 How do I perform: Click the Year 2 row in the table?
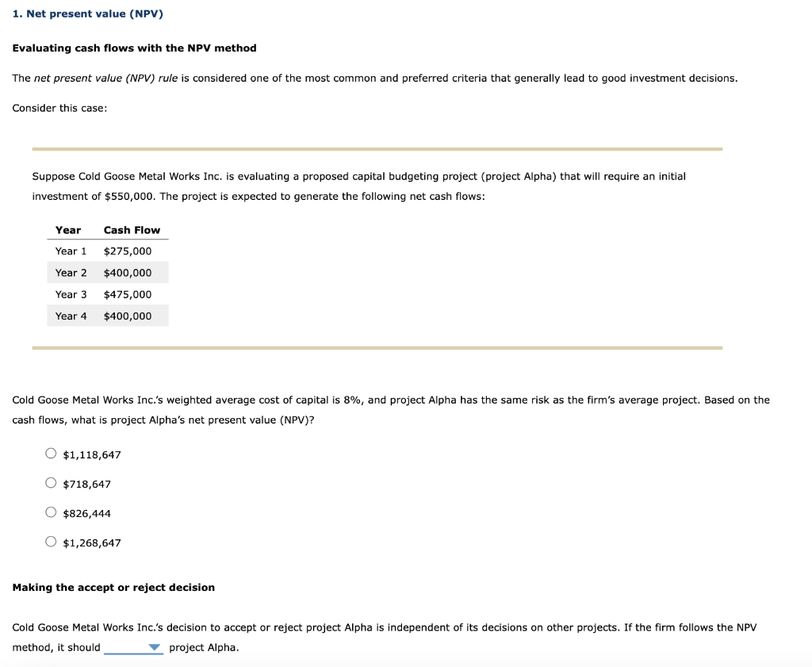107,272
